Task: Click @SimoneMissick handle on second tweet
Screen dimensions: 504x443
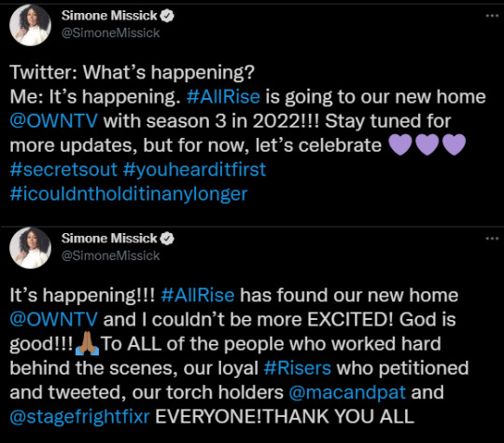Action: [110, 256]
